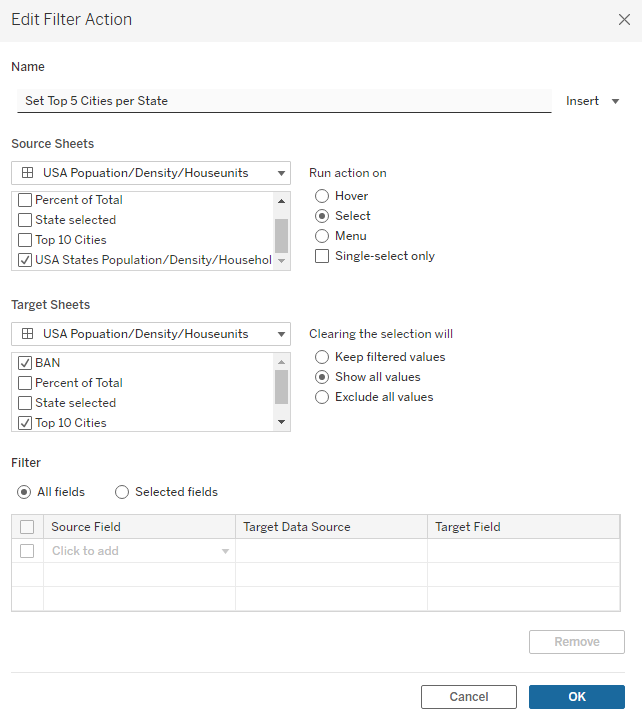This screenshot has height=725, width=642.
Task: Click the dashboard grid icon in Source Sheets
Action: click(x=28, y=173)
